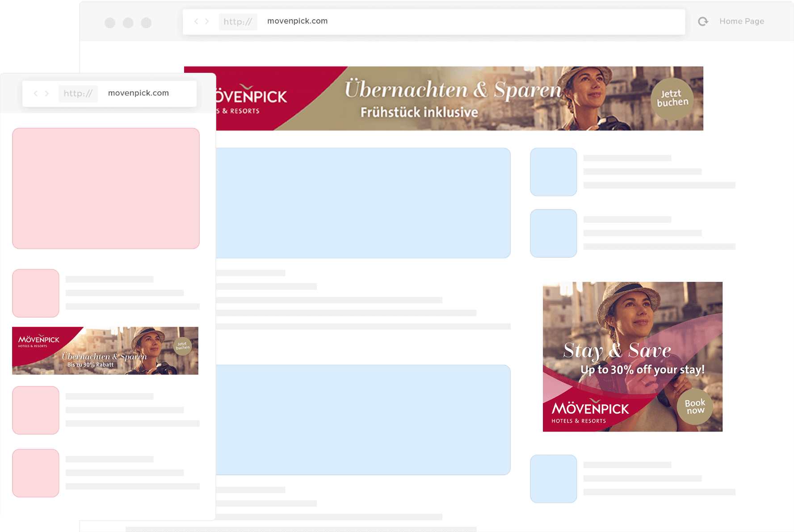Reload the page with the refresh icon

click(x=703, y=21)
